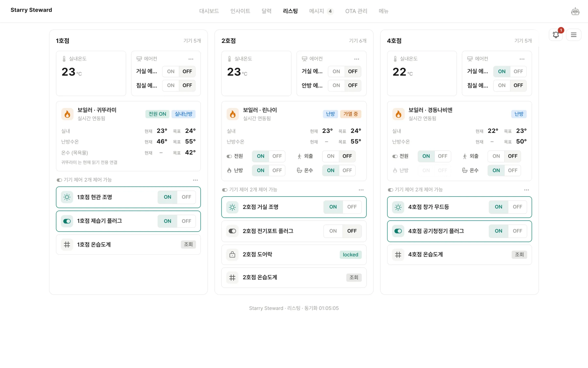Open 2호점 기기 제어 more options
The image size is (588, 368).
coord(361,190)
